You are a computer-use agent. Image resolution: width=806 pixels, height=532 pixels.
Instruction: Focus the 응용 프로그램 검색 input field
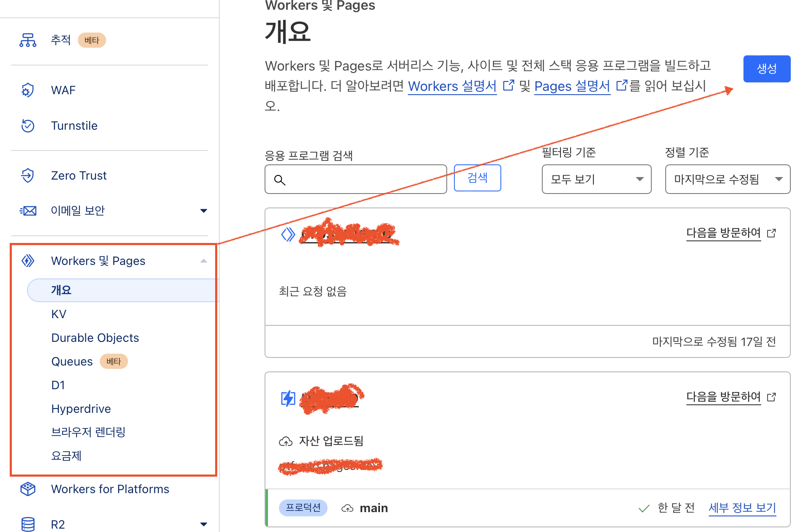pos(356,179)
